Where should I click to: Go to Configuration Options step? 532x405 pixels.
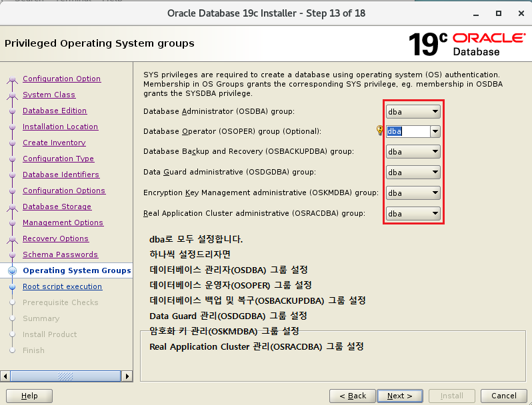64,190
